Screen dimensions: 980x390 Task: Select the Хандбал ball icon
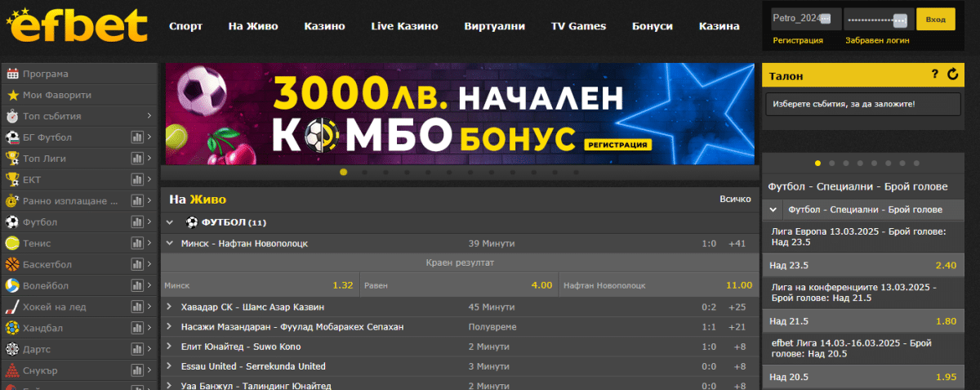(x=13, y=329)
